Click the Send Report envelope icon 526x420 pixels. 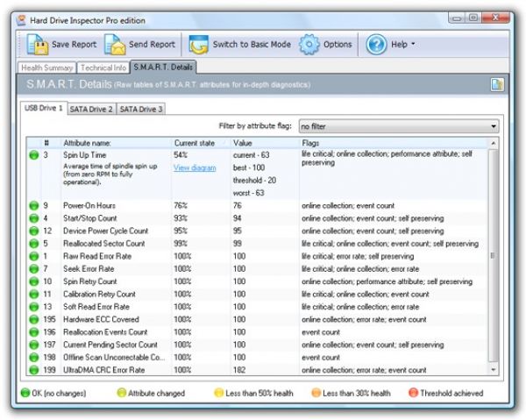116,44
